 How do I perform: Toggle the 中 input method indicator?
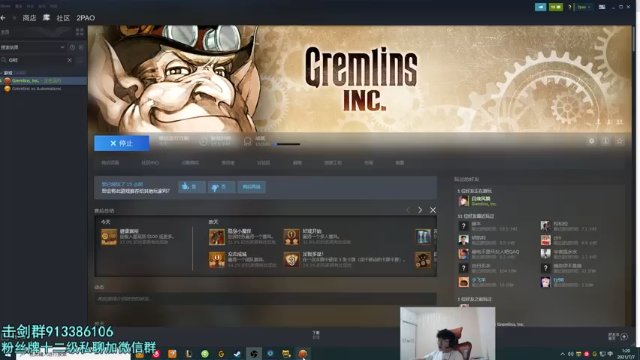click(x=610, y=354)
